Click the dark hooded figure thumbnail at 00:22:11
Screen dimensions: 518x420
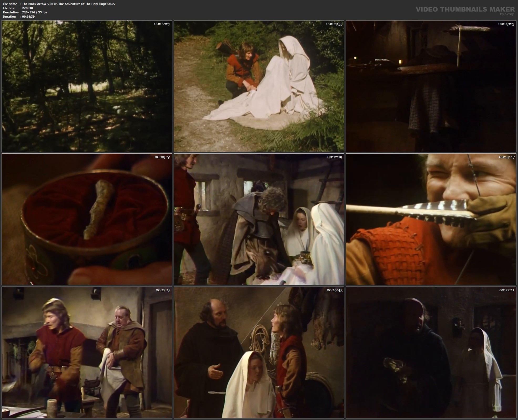click(431, 352)
